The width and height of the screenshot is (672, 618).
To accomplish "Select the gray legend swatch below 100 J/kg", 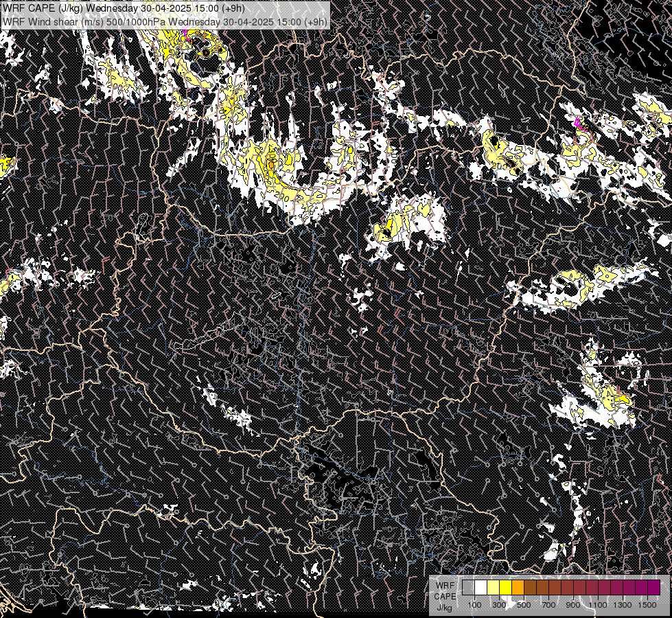I will click(x=468, y=587).
